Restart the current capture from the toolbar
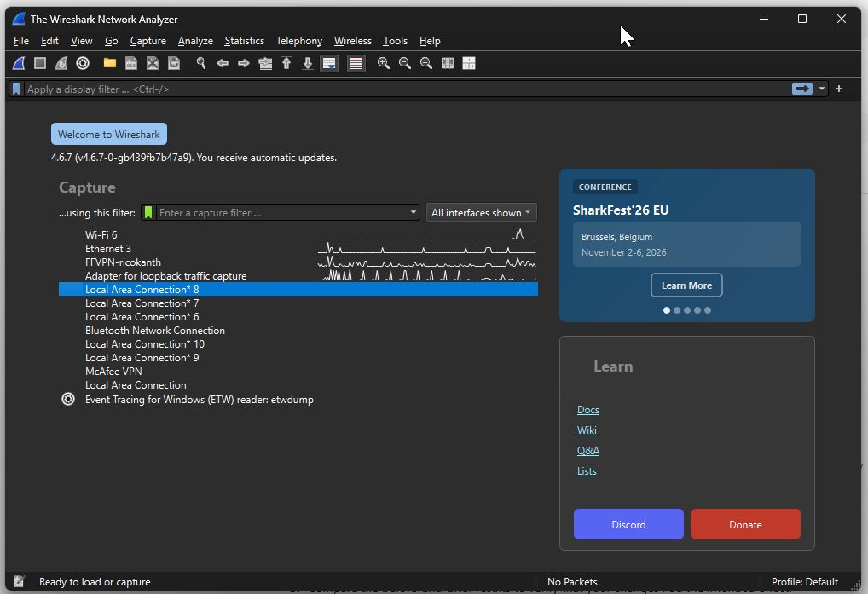 click(61, 63)
